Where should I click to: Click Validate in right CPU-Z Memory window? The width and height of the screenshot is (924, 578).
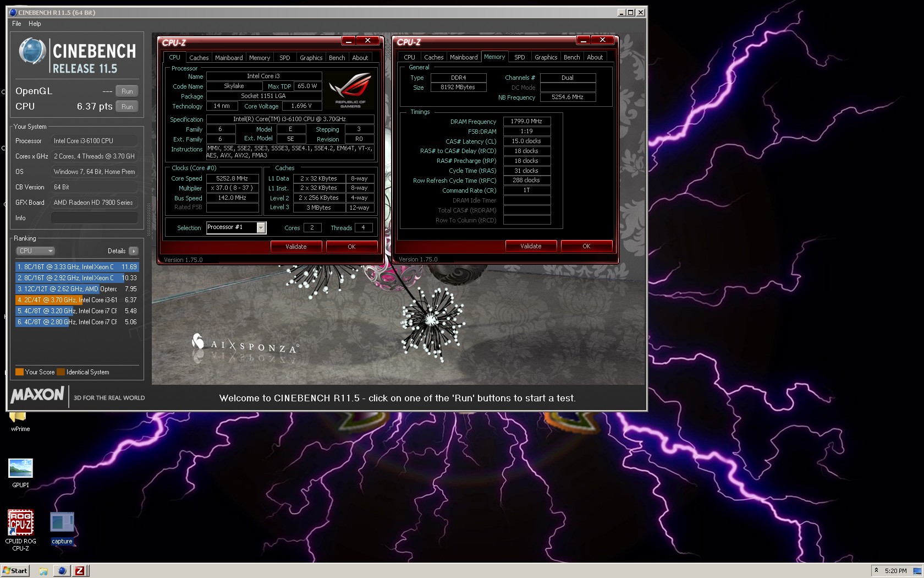[x=531, y=246]
